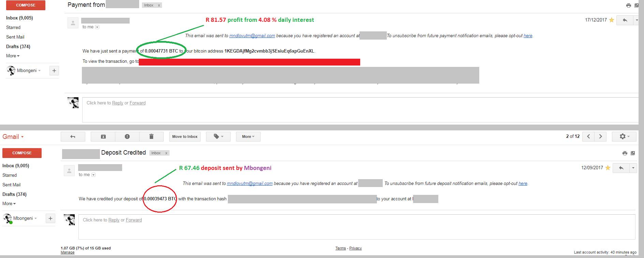This screenshot has width=644, height=258.
Task: Open Sent Mail beside Deposit Credited email
Action: pyautogui.click(x=12, y=185)
